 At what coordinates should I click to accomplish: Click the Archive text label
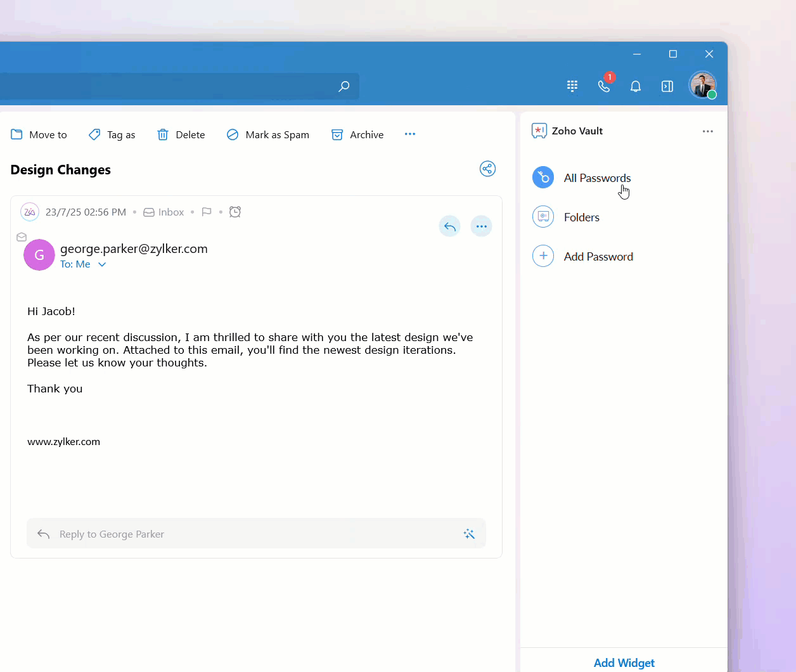point(367,134)
